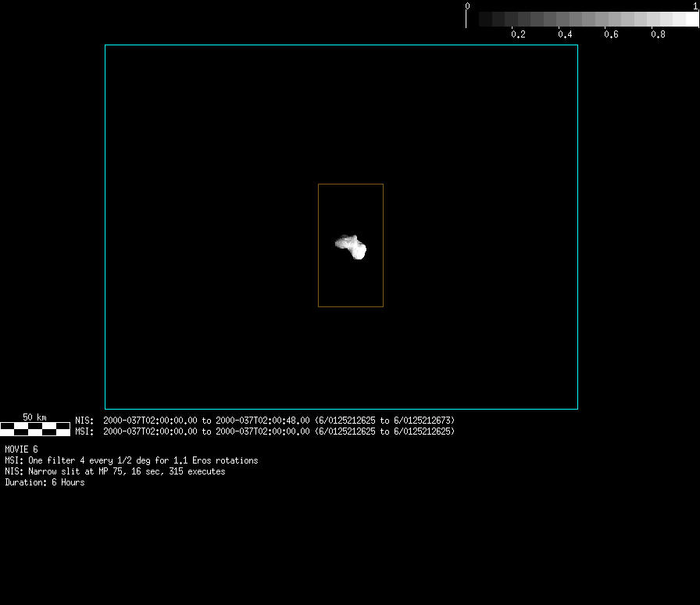Image resolution: width=700 pixels, height=605 pixels.
Task: Click the 0 label at colorbar start
Action: point(467,5)
